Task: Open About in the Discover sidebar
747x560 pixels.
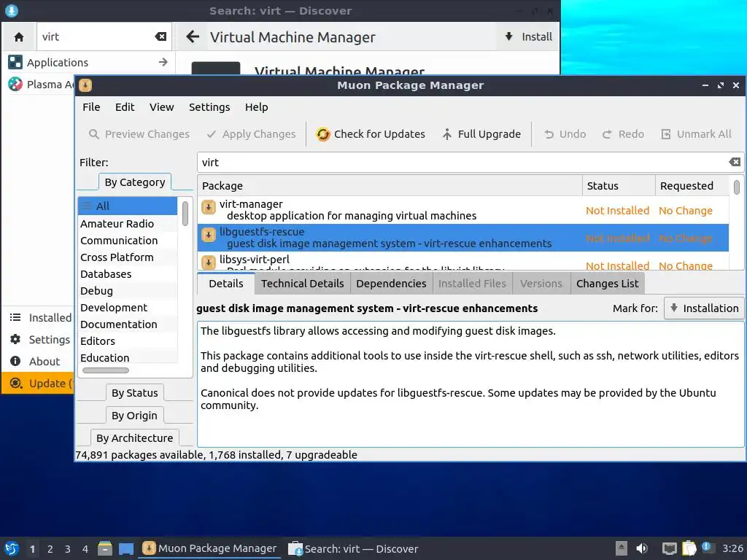Action: tap(36, 362)
